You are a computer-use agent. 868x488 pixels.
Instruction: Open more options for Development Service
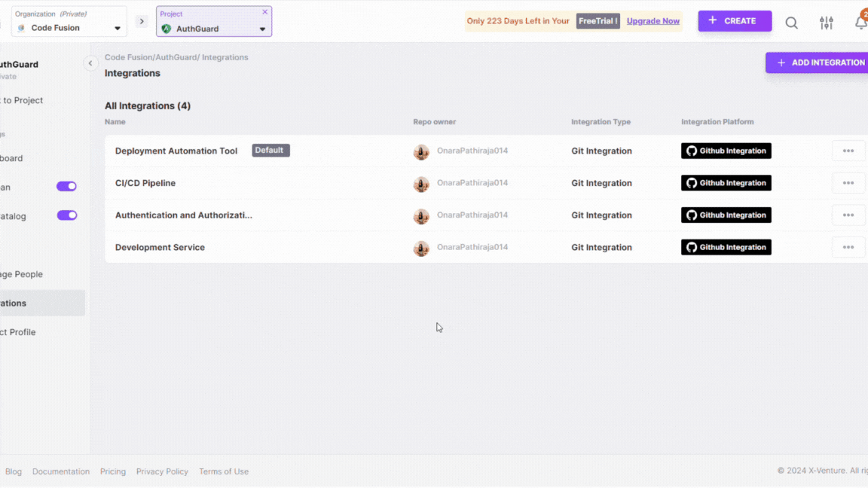tap(848, 247)
